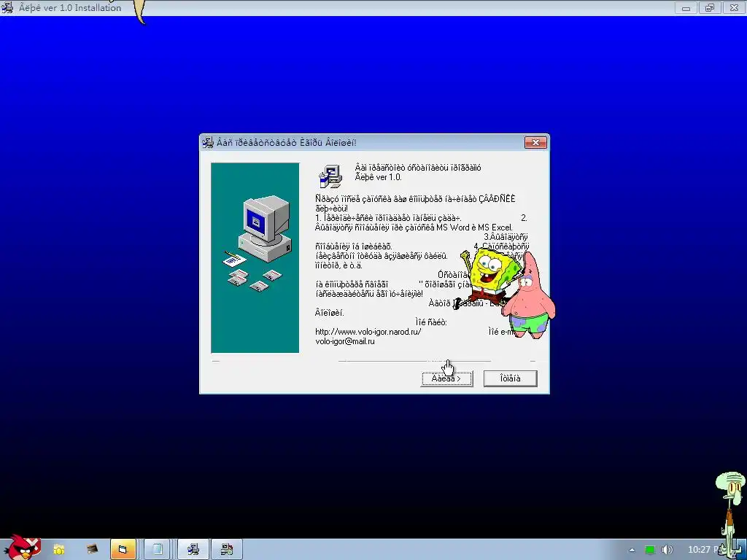Open the Angry Birds Start button
The height and width of the screenshot is (560, 747).
pyautogui.click(x=23, y=548)
